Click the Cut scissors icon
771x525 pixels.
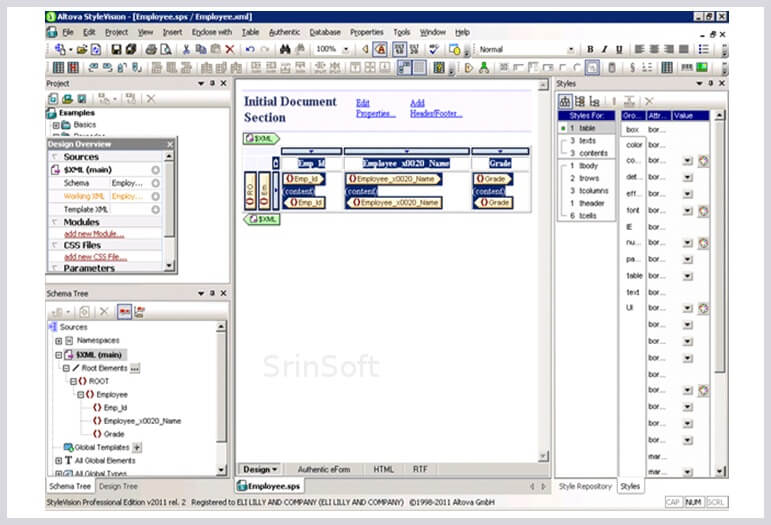(x=186, y=49)
